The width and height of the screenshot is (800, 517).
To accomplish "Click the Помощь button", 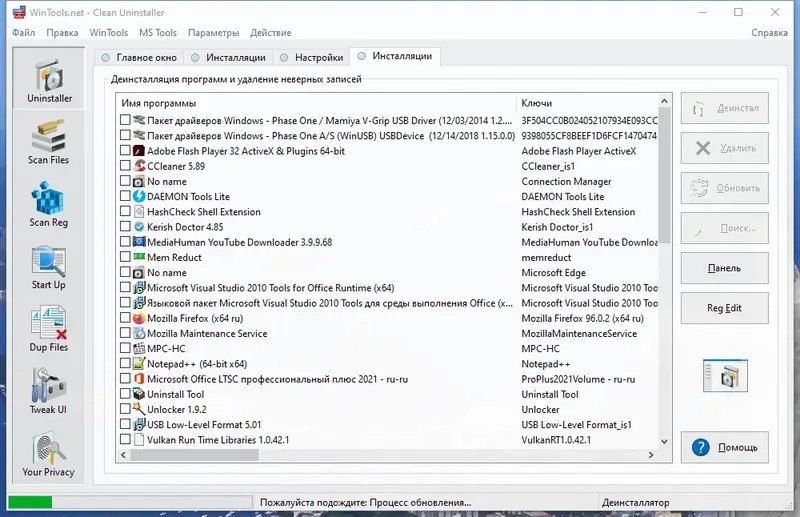I will point(724,448).
